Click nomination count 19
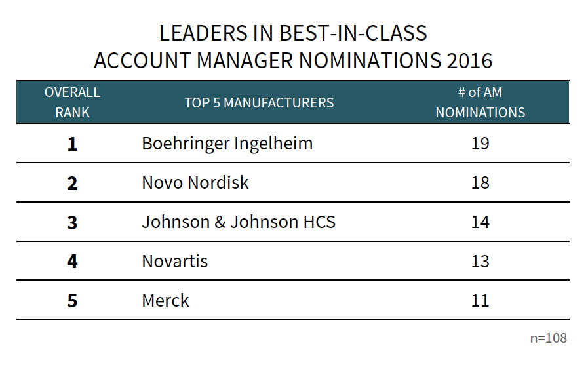 pos(480,144)
